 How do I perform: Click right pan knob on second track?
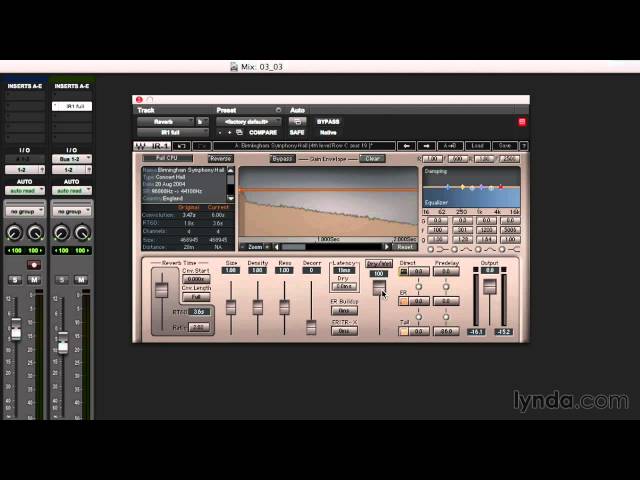[x=82, y=232]
